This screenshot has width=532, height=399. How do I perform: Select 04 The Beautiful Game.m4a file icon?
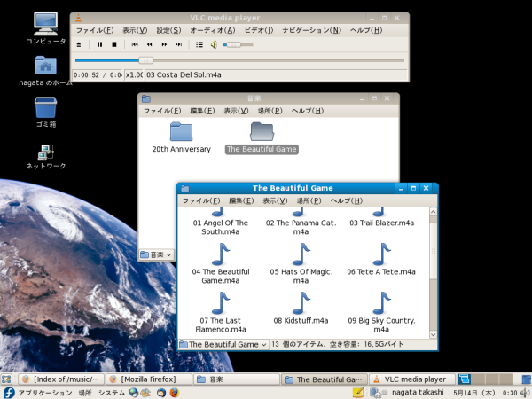point(221,254)
